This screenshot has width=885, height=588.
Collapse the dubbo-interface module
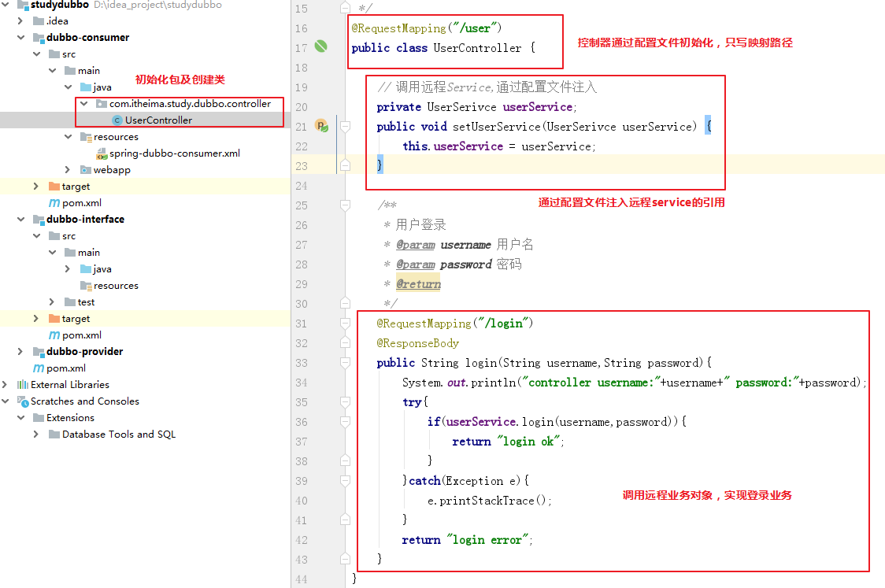pyautogui.click(x=21, y=220)
